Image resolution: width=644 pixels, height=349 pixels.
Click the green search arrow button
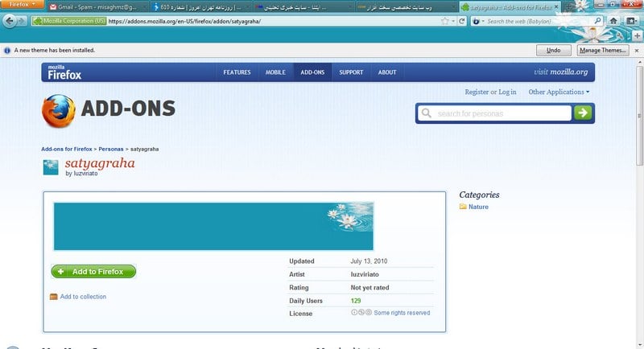(583, 113)
